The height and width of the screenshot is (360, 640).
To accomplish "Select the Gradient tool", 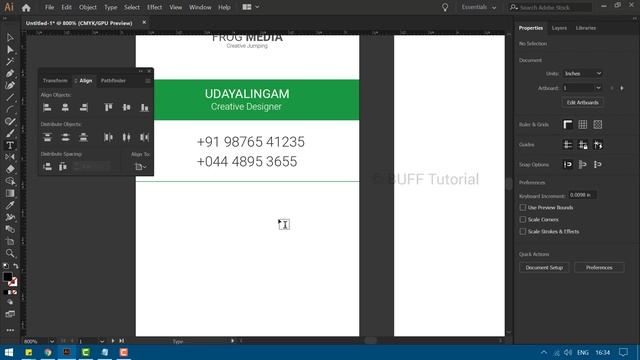I will click(10, 193).
